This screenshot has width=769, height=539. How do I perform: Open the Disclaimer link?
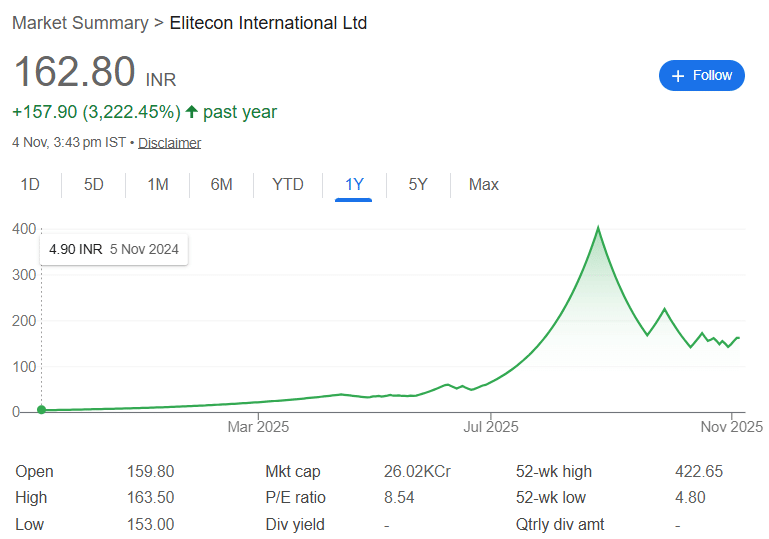point(169,143)
